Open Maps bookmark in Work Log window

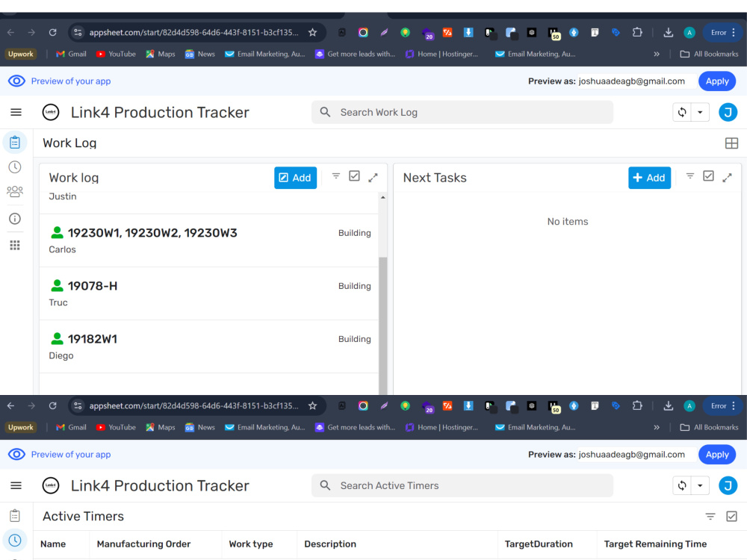coord(161,54)
